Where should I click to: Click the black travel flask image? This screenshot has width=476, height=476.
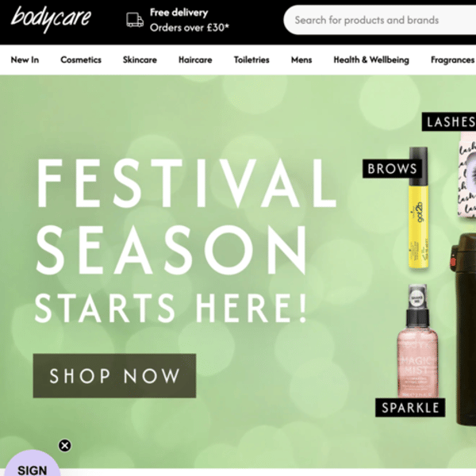(x=464, y=329)
